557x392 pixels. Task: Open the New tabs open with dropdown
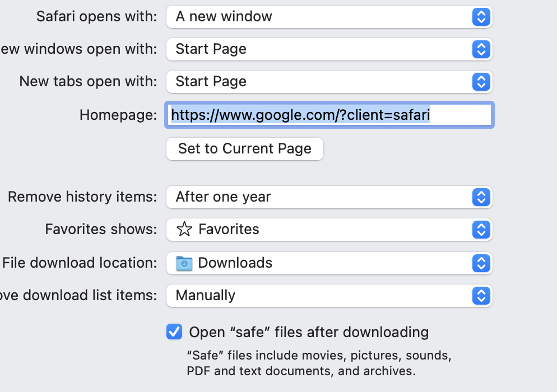click(328, 82)
